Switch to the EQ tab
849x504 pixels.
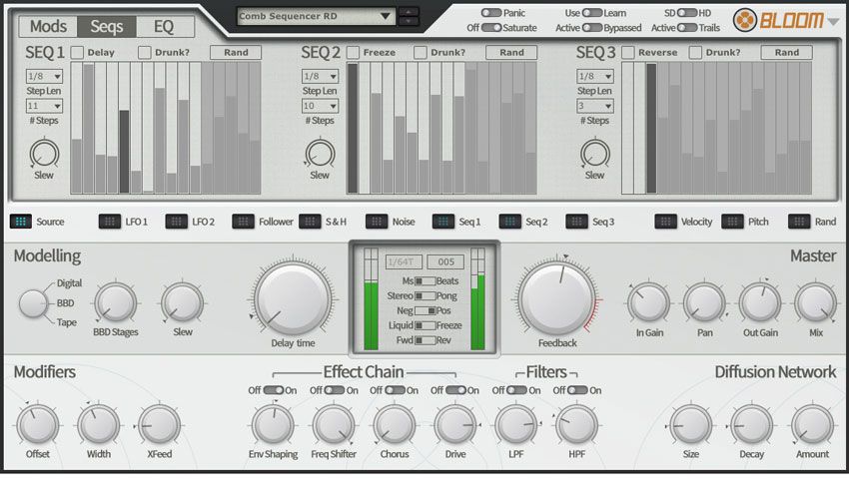click(x=165, y=27)
